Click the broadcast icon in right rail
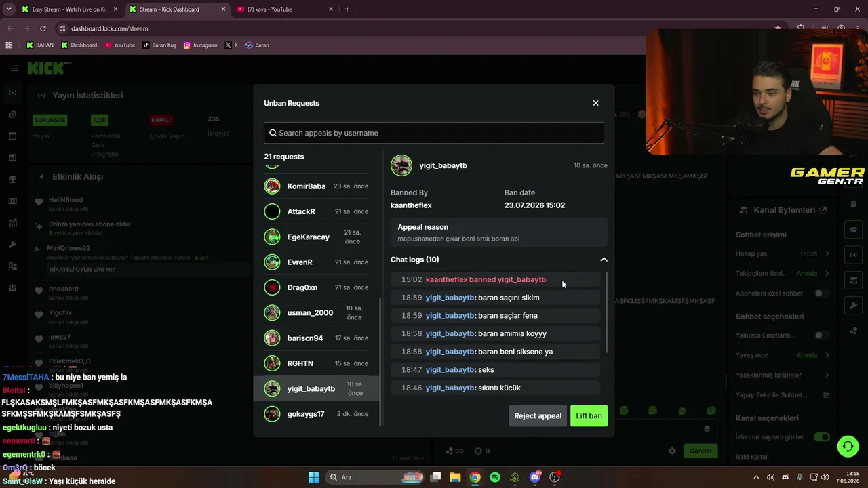This screenshot has width=868, height=488. coord(854,256)
